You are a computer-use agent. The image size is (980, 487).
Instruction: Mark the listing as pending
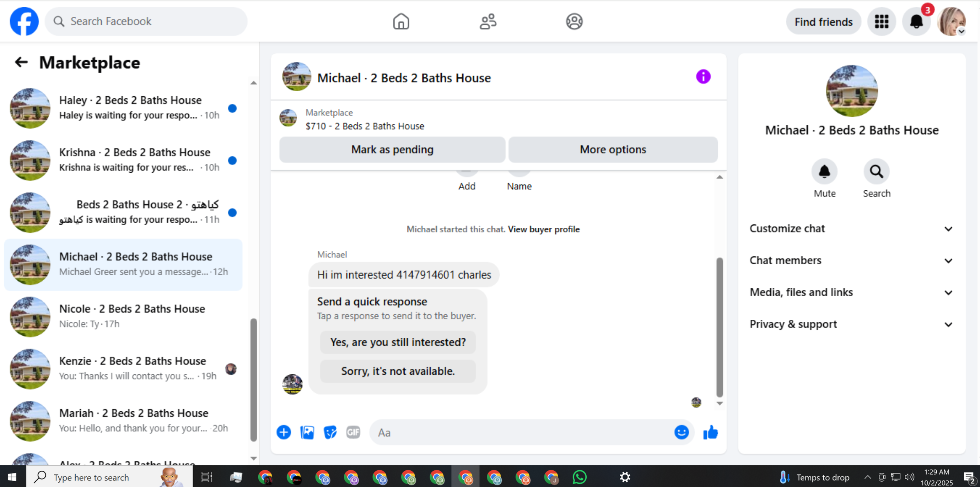[x=392, y=150]
